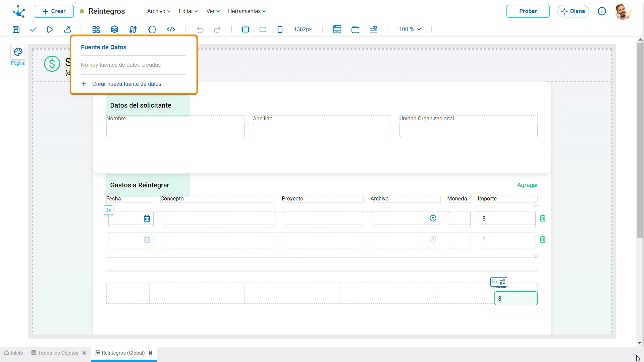This screenshot has height=362, width=644.
Task: Open the zoom 100 % dropdown
Action: pos(410,29)
